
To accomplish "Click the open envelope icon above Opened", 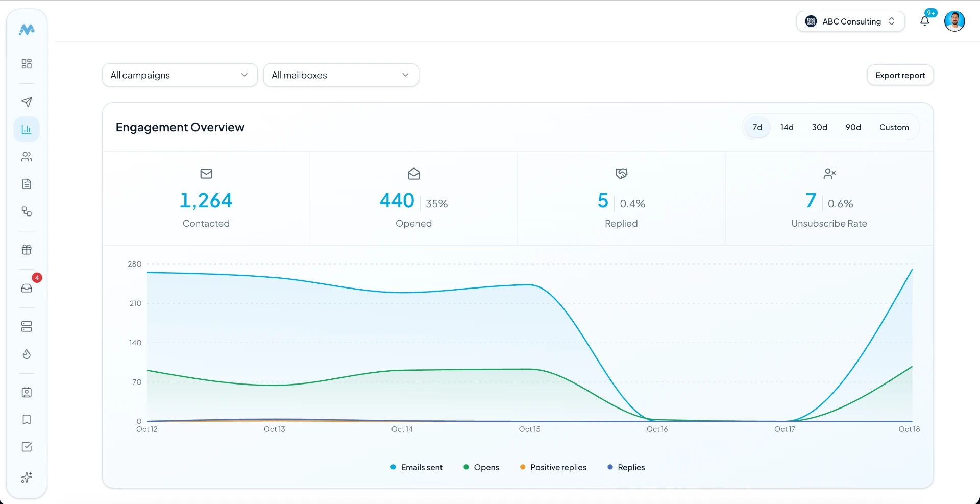I will (x=414, y=174).
